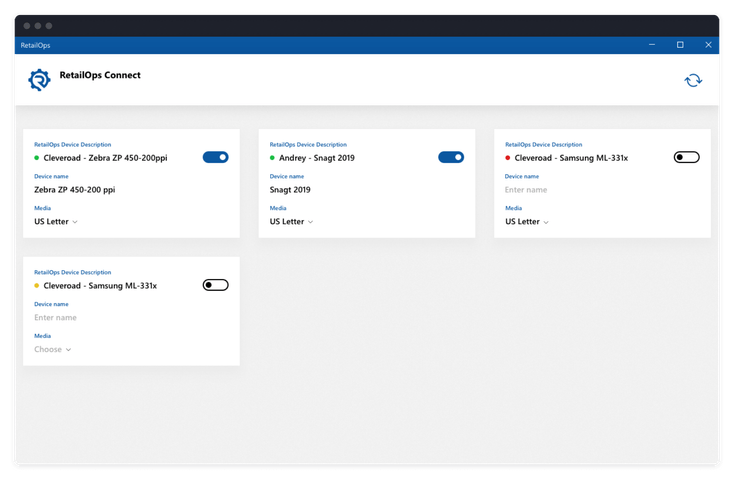
Task: Enable the yellow-status Samsung ML-331x toggle
Action: click(215, 285)
